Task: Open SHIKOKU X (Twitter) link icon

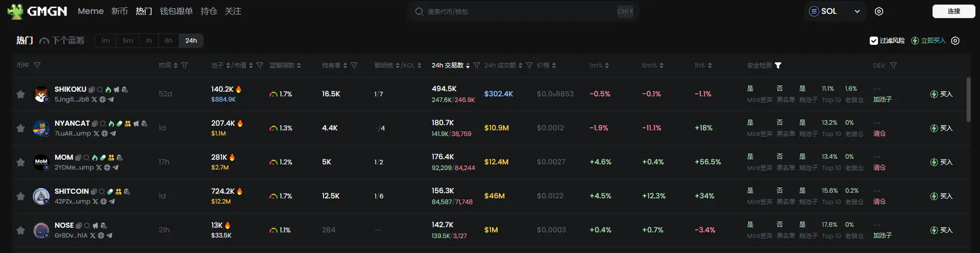Action: click(94, 99)
